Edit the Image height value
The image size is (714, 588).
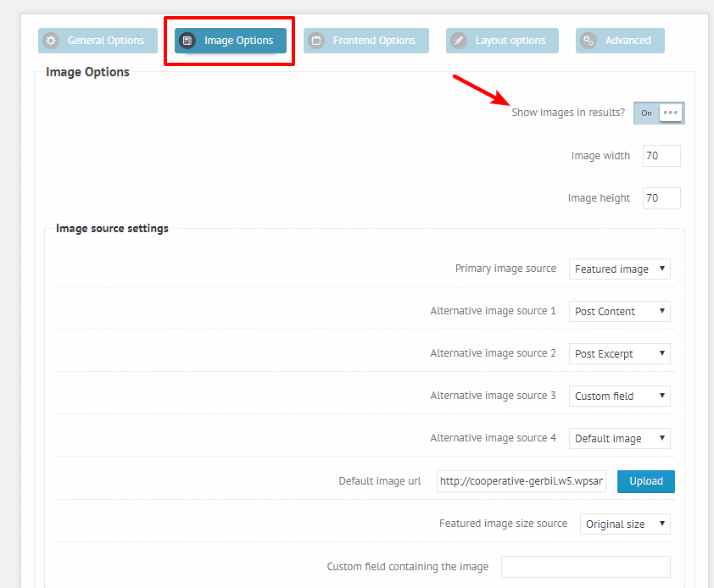click(661, 197)
